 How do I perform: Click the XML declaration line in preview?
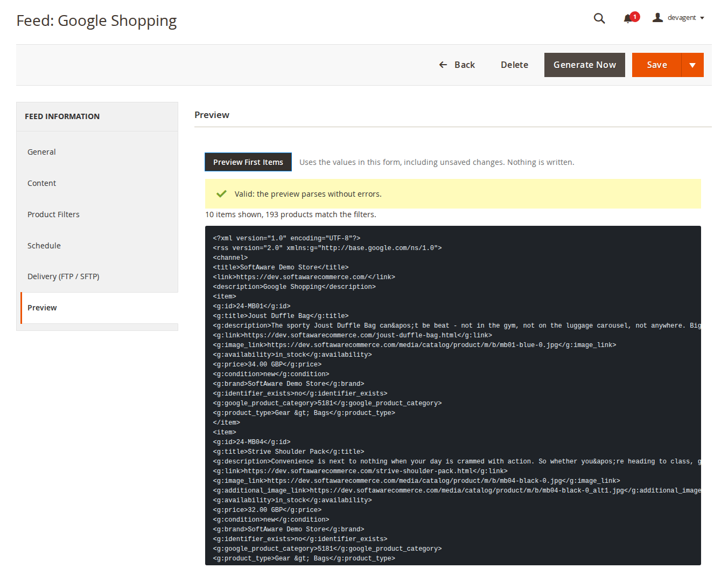pyautogui.click(x=286, y=238)
